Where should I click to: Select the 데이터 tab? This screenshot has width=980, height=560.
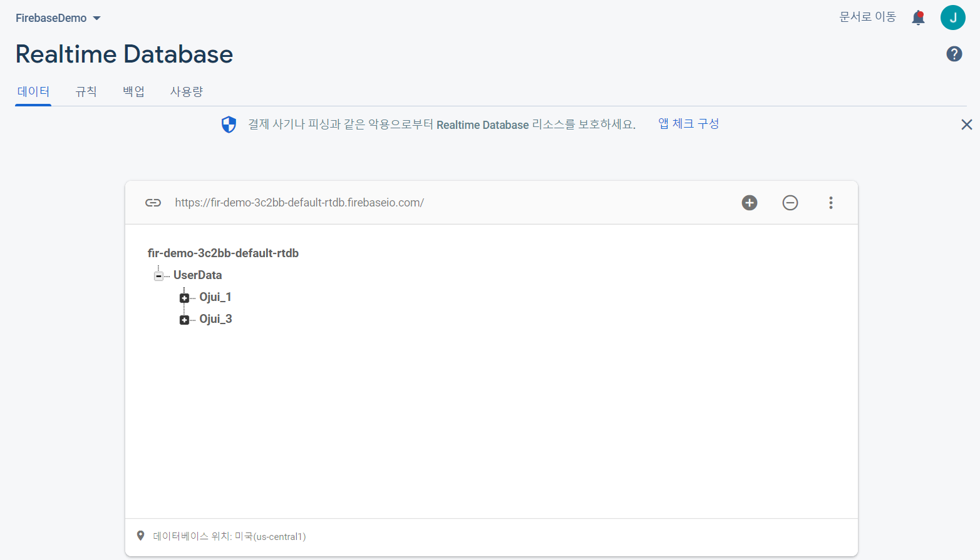[33, 91]
